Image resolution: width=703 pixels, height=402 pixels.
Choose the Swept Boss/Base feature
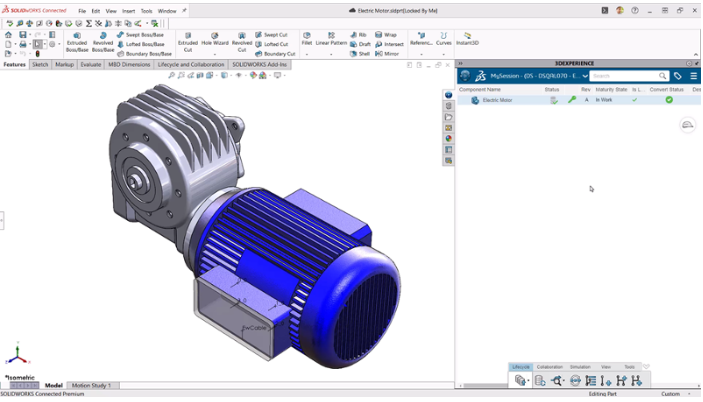(x=140, y=35)
